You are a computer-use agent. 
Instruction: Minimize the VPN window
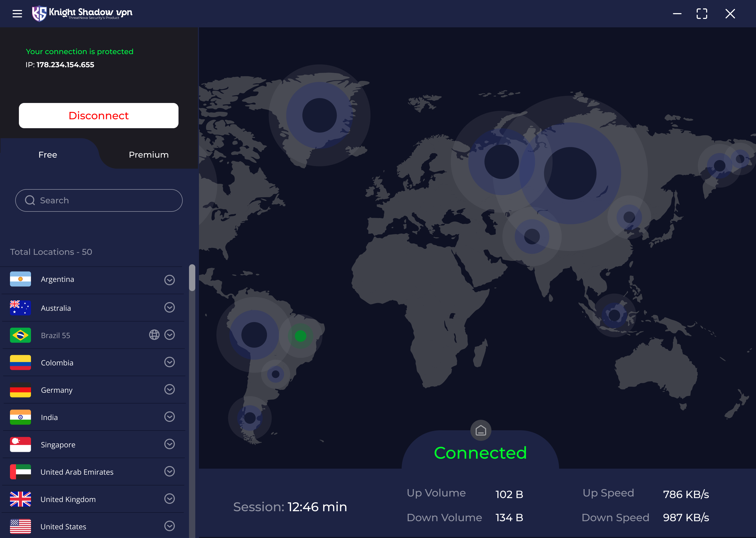[x=677, y=14]
